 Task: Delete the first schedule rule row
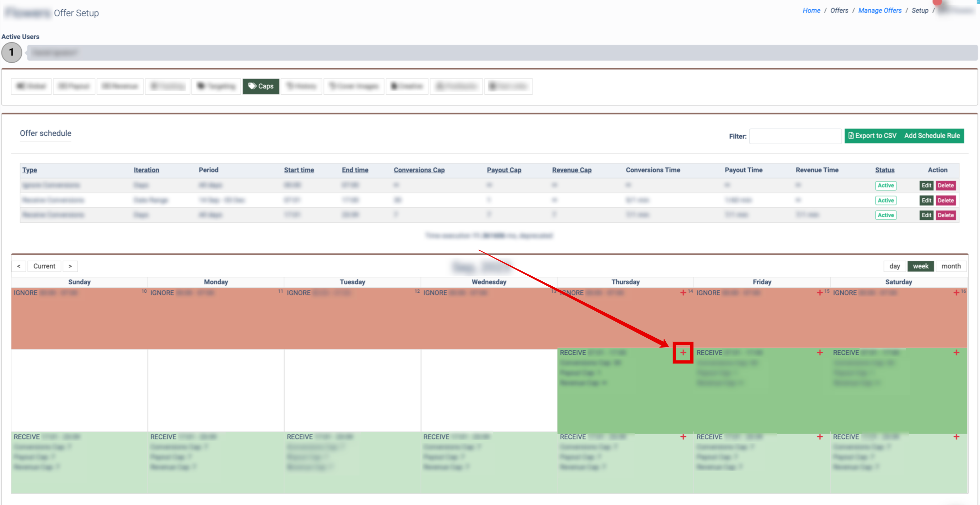coord(945,186)
